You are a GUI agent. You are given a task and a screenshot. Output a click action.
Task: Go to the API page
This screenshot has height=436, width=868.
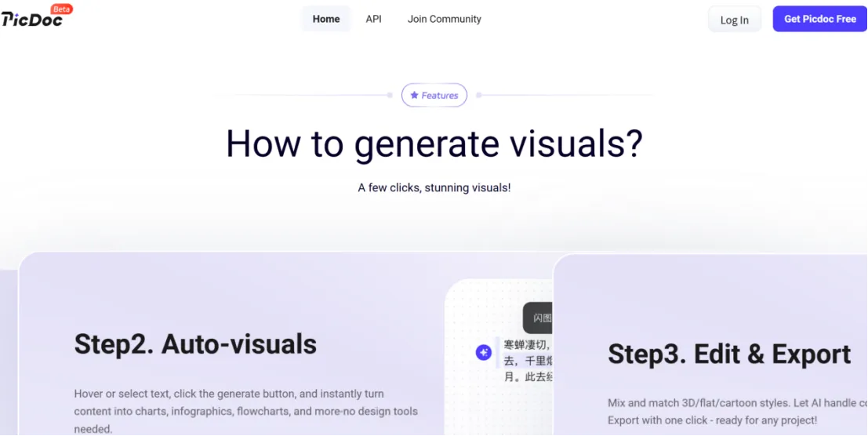coord(373,19)
